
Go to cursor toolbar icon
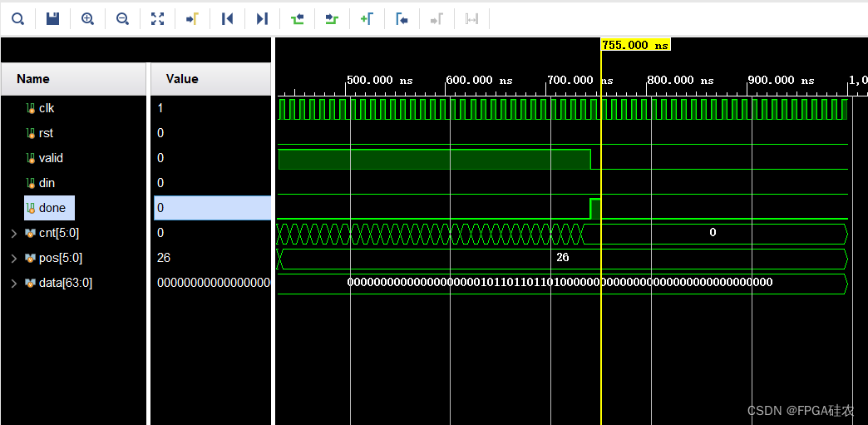tap(193, 19)
